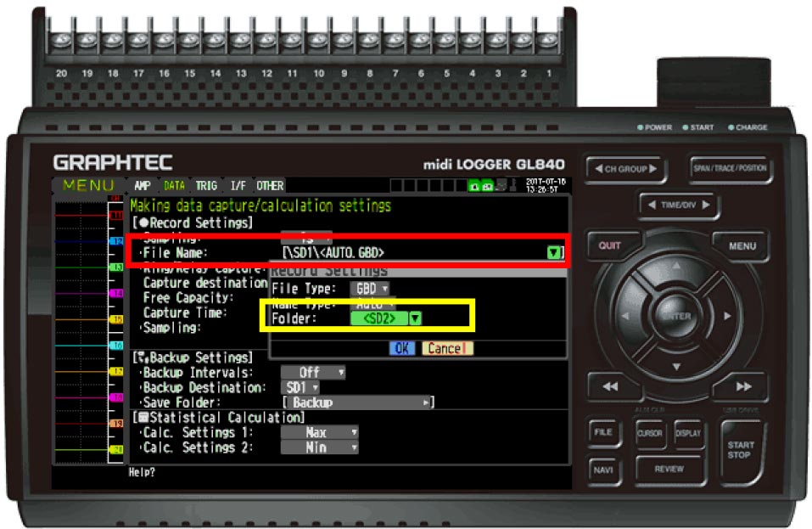
Task: Open Calc. Settings 2 Min dropdown
Action: [x=320, y=447]
